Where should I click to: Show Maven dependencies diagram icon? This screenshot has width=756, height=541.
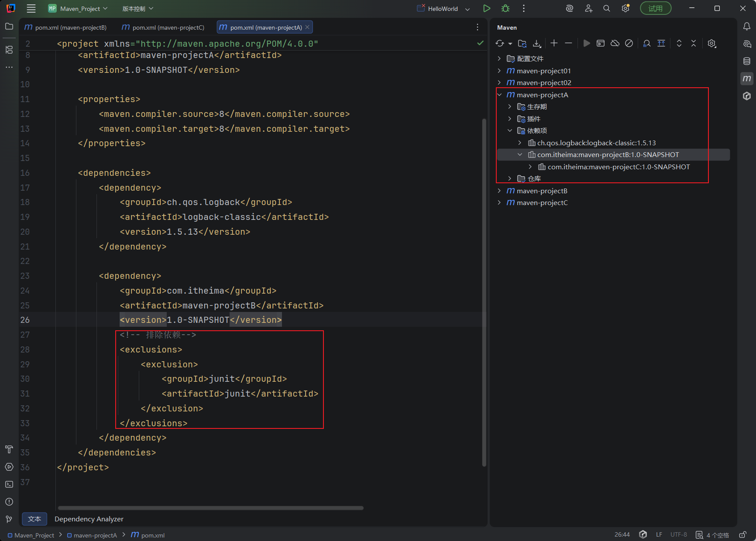(647, 43)
